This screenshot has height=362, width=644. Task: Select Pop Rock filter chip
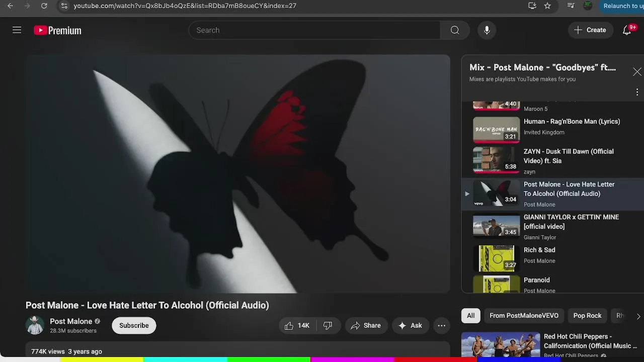coord(587,316)
